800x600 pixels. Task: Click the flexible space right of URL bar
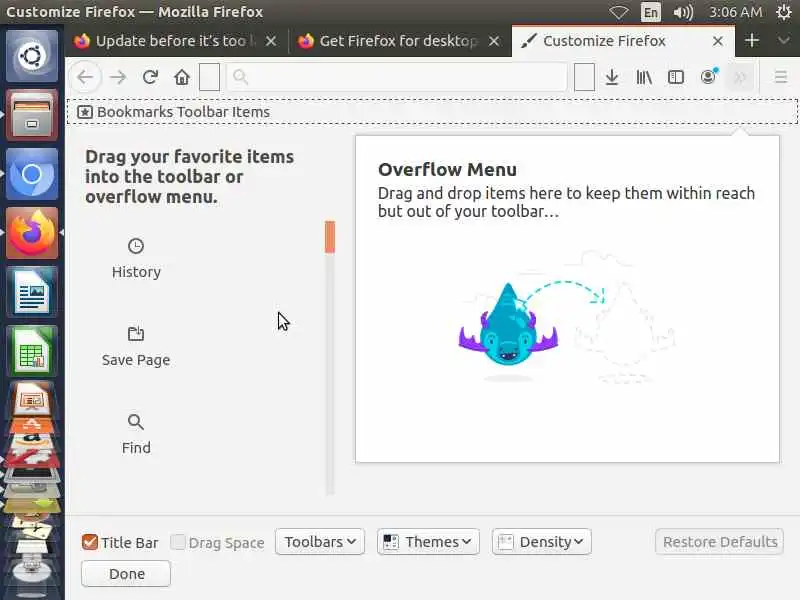[584, 77]
